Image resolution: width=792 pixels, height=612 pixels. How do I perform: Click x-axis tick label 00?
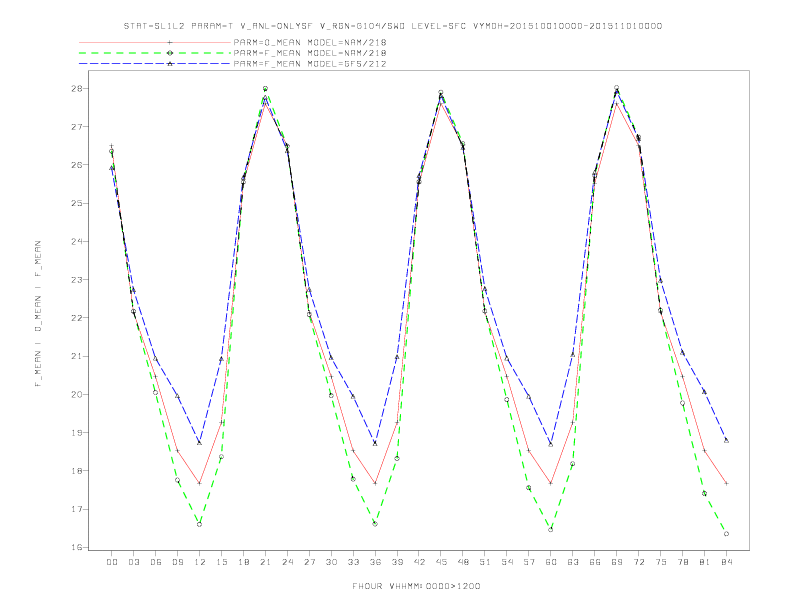point(112,562)
